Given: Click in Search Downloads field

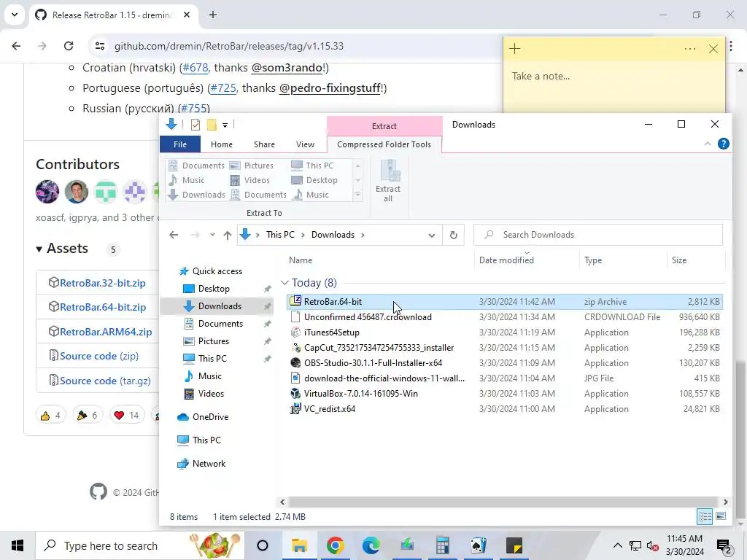Looking at the screenshot, I should [x=598, y=235].
